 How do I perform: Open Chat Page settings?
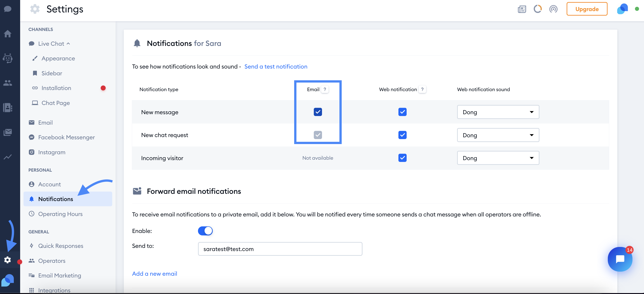pyautogui.click(x=55, y=103)
